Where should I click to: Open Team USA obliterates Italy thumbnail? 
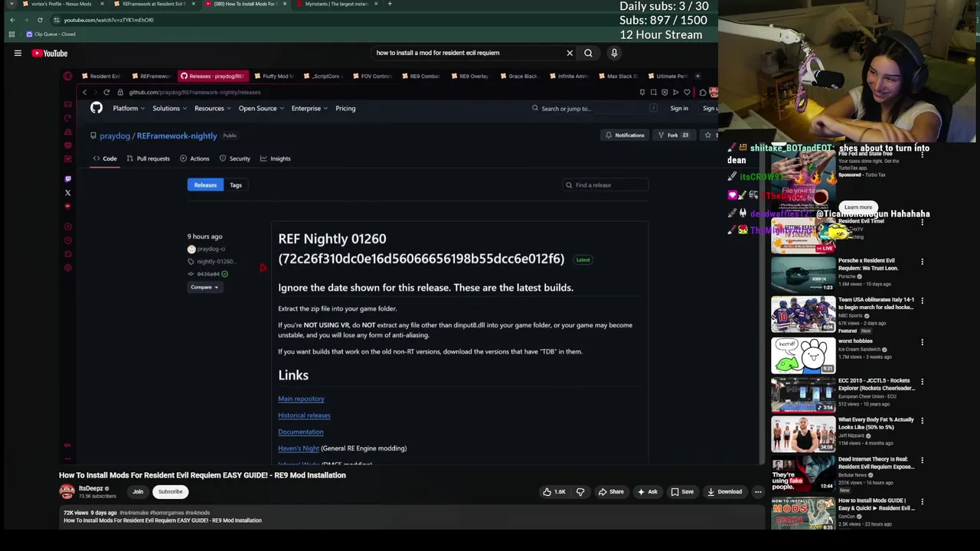[803, 314]
